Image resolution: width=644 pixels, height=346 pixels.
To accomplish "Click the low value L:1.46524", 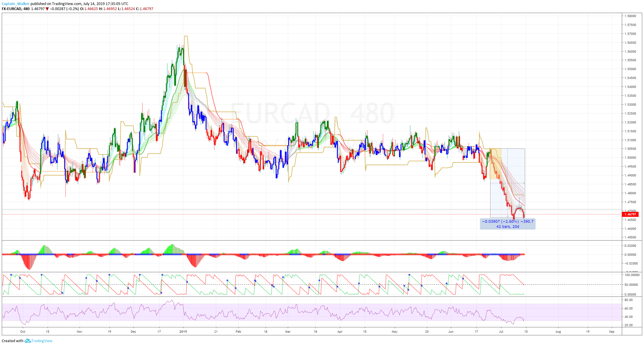I will pos(126,9).
